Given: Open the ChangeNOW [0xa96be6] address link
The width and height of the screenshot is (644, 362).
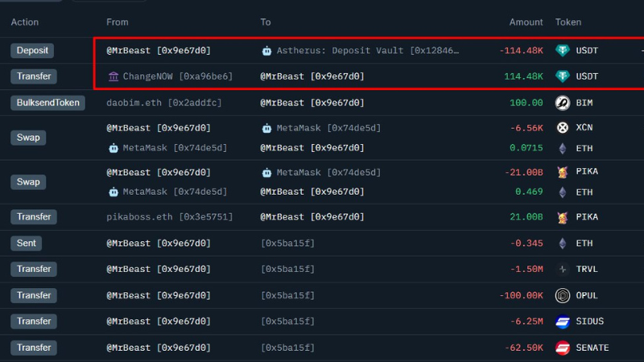Looking at the screenshot, I should click(x=178, y=76).
